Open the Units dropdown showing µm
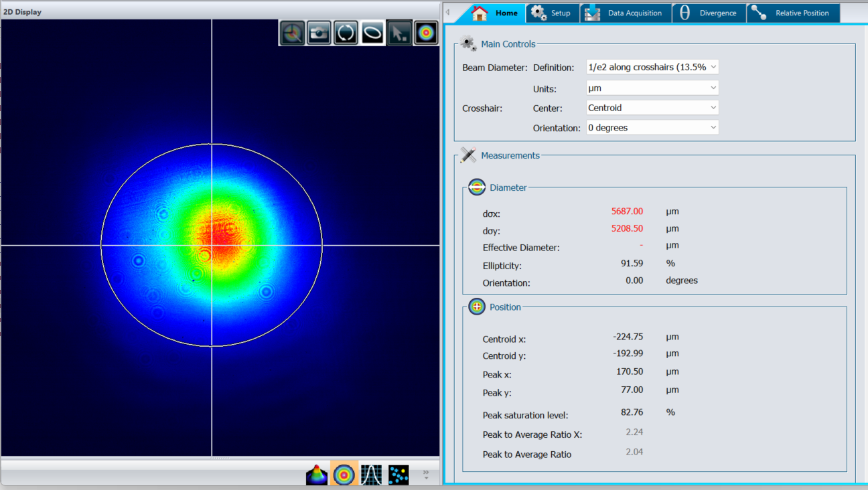Viewport: 868px width, 490px height. pos(652,88)
